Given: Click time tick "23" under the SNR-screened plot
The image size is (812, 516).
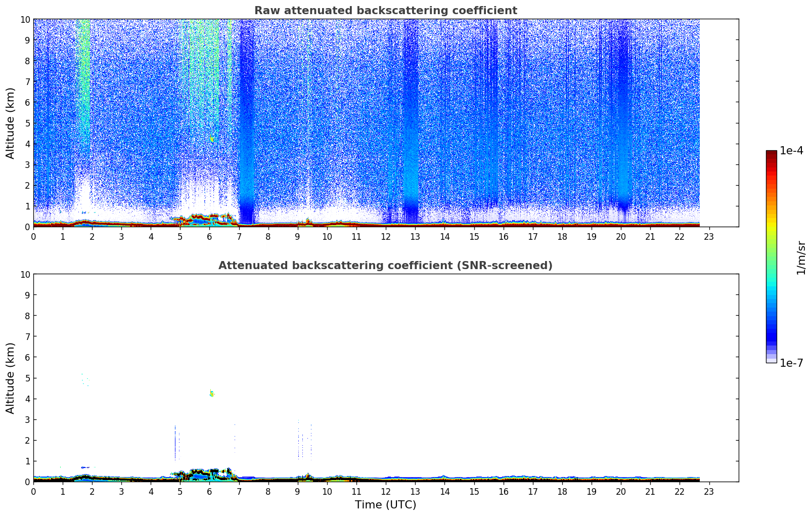Looking at the screenshot, I should [709, 491].
